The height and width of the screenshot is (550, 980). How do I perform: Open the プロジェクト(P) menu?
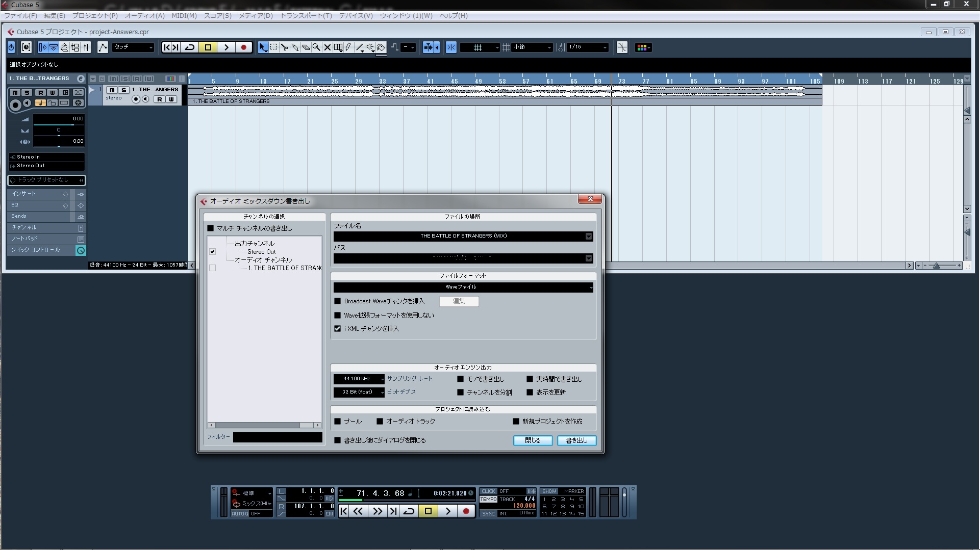point(95,16)
